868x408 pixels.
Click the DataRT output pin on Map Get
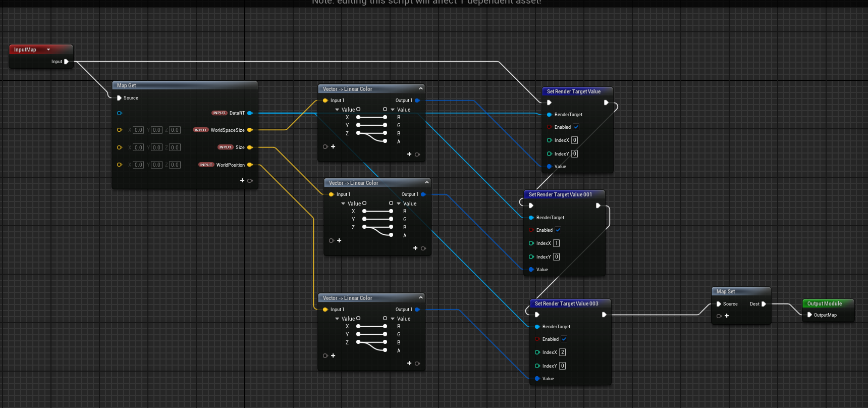point(250,113)
